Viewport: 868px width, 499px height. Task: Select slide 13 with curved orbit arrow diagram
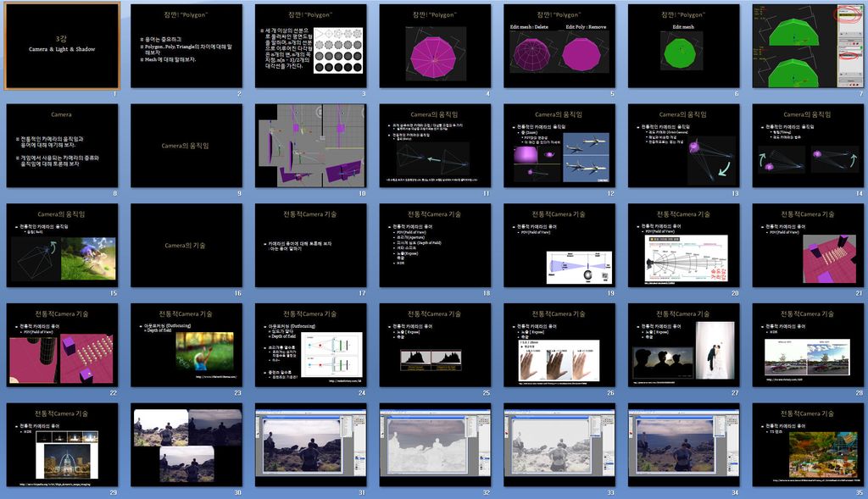point(684,146)
